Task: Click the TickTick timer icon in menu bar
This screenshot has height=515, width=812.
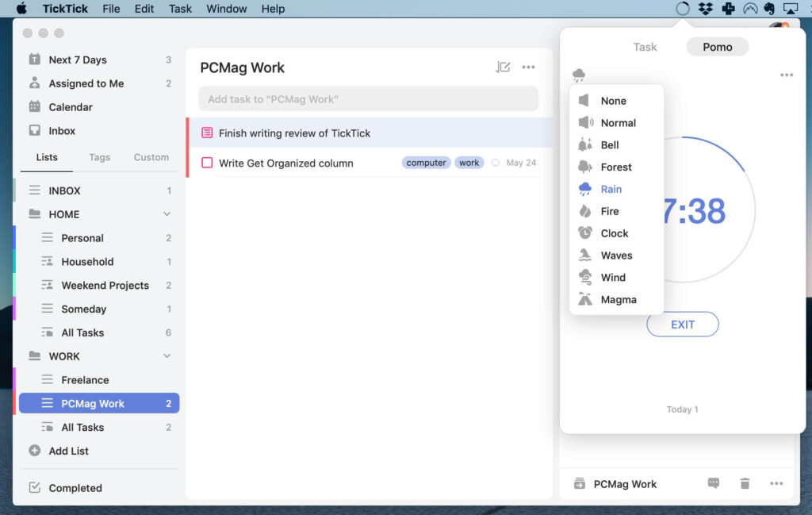Action: point(682,8)
